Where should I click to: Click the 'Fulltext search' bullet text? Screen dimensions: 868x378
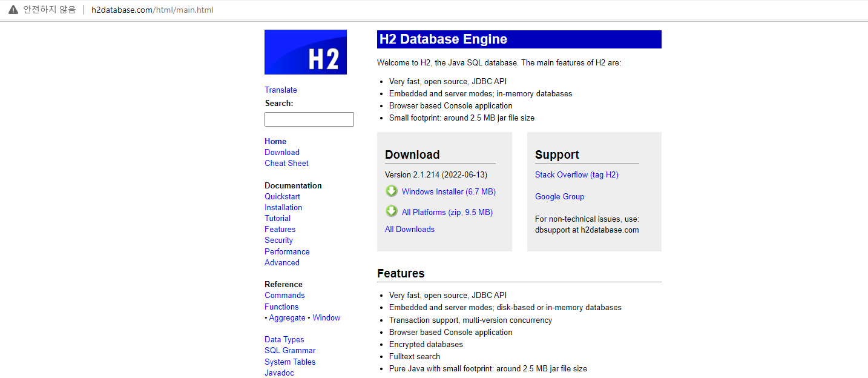point(415,356)
